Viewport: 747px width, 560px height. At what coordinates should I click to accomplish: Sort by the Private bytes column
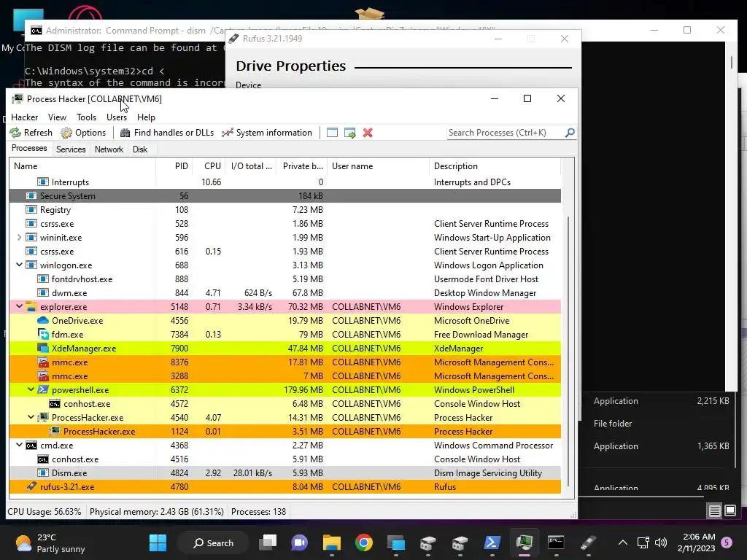(302, 166)
